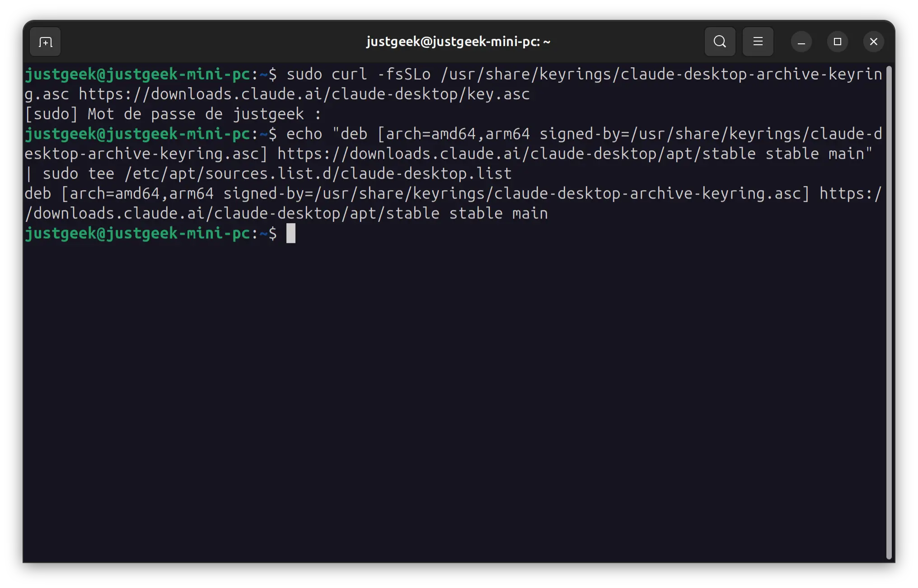
Task: Click the output text 'stable stable main'
Action: coord(467,213)
